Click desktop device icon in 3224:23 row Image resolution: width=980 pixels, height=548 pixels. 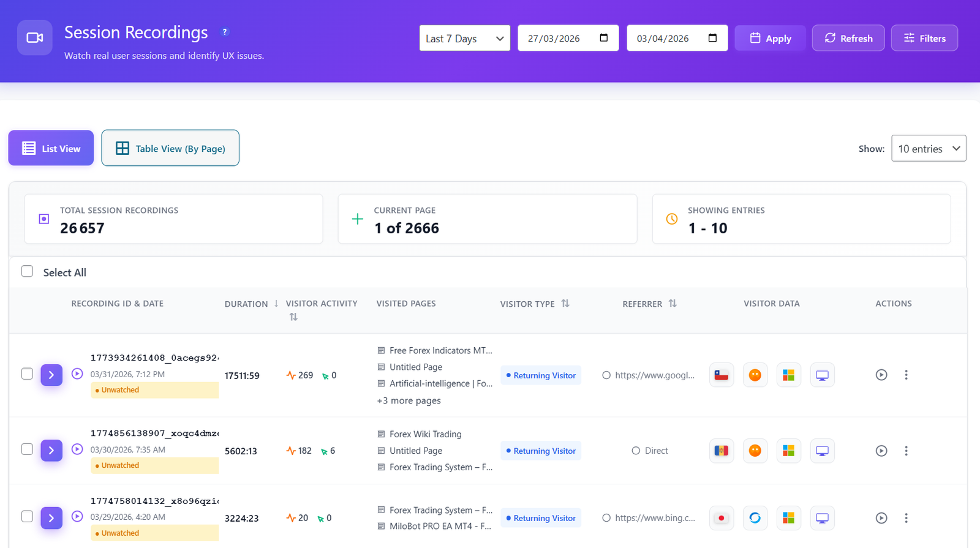tap(822, 518)
